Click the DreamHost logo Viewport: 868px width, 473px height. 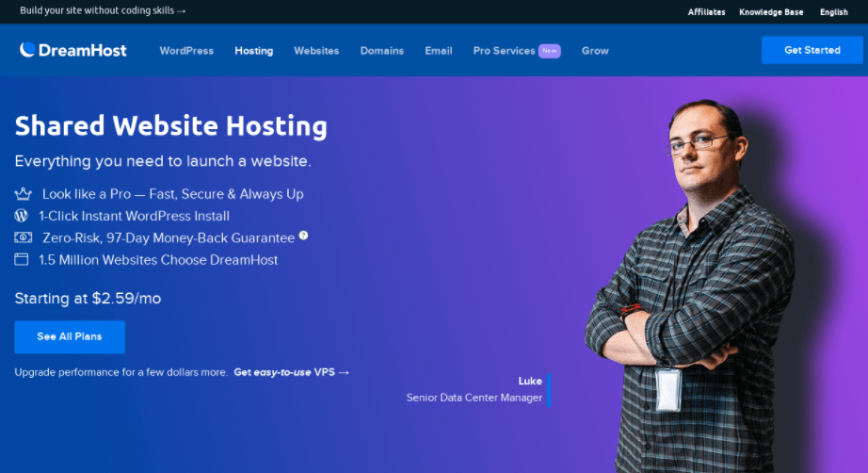click(73, 50)
